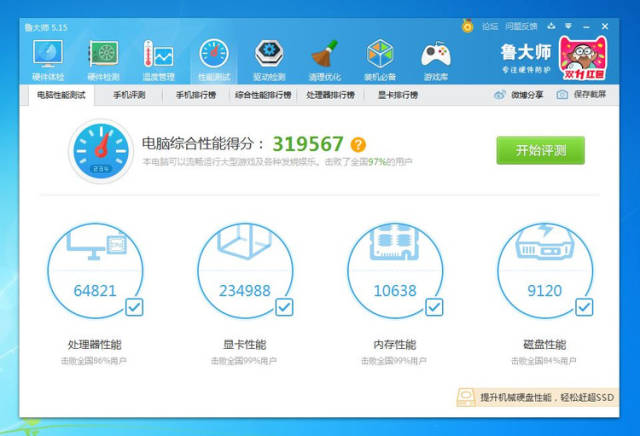Close the 鲁大师 window
640x436 pixels.
(x=605, y=26)
